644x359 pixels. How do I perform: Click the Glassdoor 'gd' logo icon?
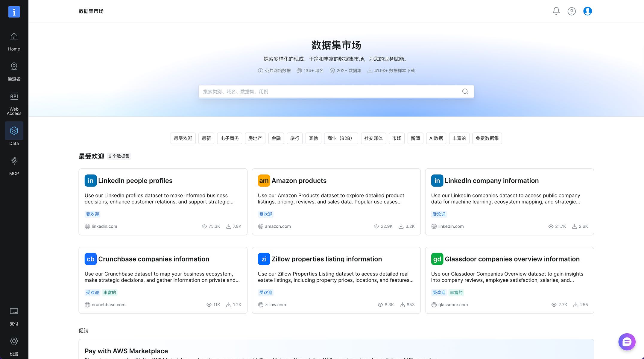tap(437, 259)
